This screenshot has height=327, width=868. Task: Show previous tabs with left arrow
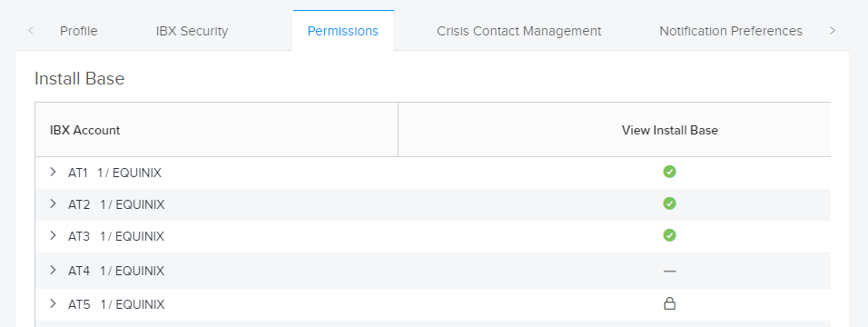click(31, 31)
